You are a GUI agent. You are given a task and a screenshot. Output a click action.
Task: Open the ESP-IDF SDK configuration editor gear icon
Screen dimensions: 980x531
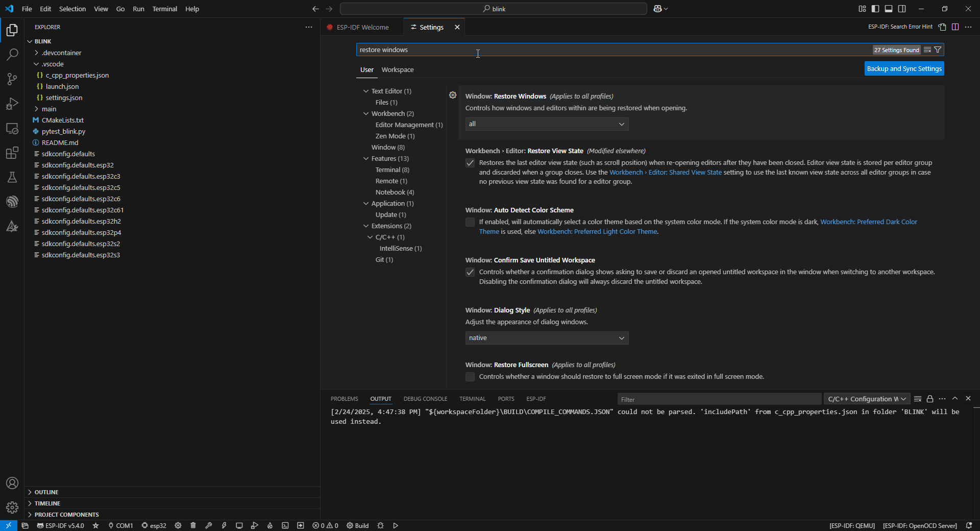click(178, 525)
